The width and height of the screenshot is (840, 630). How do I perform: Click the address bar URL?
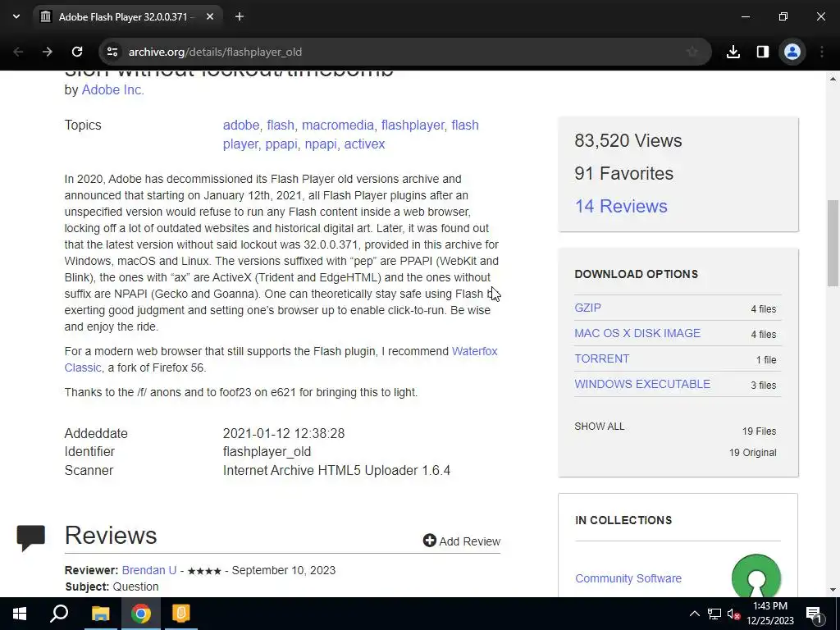pyautogui.click(x=216, y=52)
